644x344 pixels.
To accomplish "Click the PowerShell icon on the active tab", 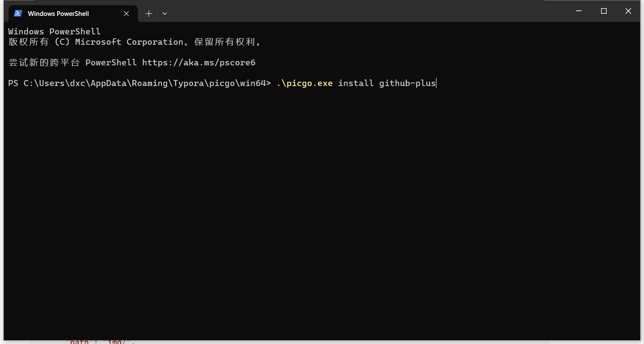I will tap(18, 13).
